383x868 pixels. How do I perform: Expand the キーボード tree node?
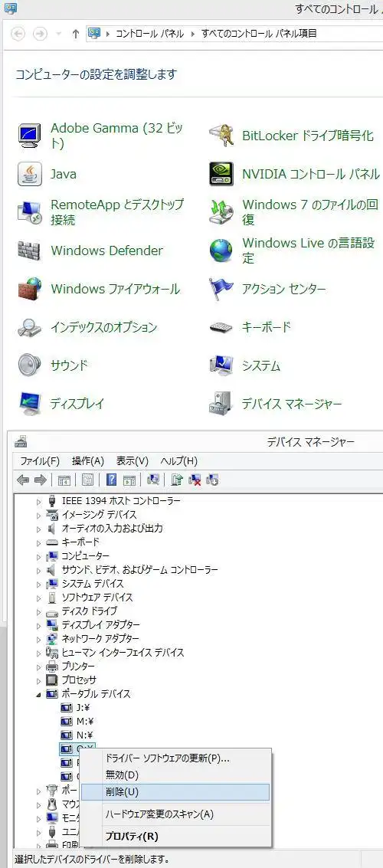point(39,542)
